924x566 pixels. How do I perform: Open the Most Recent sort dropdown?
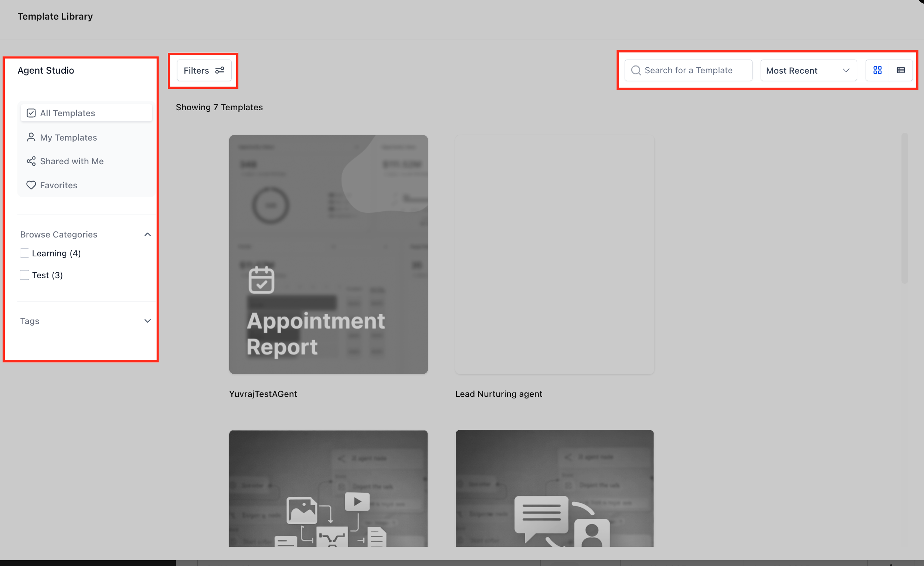[808, 70]
